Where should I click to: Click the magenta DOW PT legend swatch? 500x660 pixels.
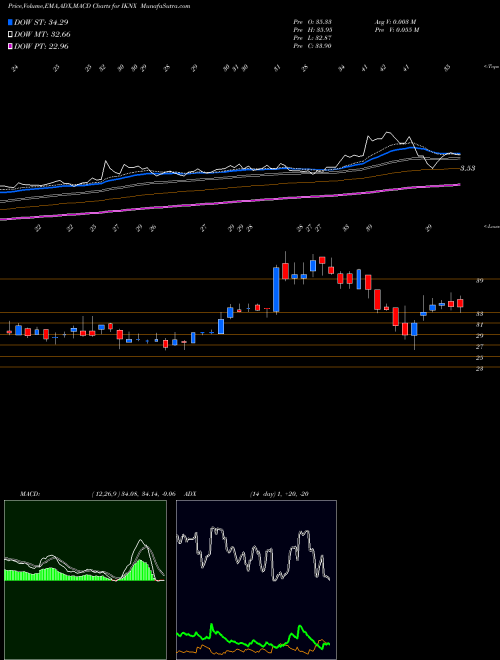tap(11, 46)
